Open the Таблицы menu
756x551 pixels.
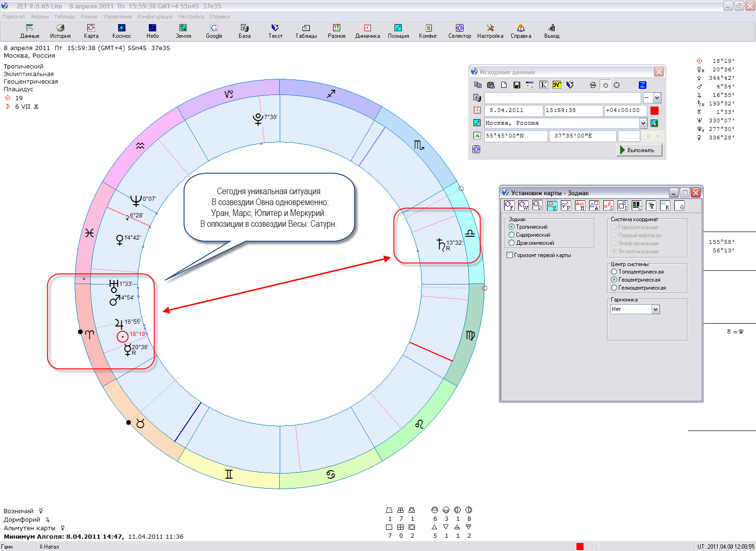[x=65, y=17]
